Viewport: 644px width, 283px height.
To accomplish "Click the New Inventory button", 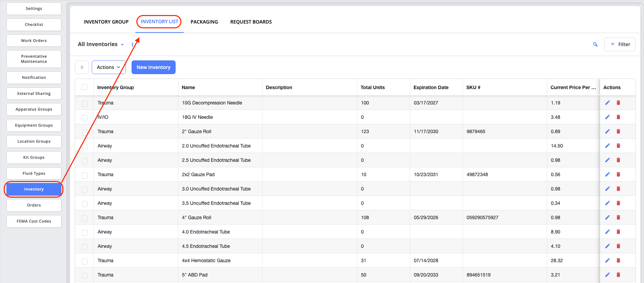I will pyautogui.click(x=153, y=67).
